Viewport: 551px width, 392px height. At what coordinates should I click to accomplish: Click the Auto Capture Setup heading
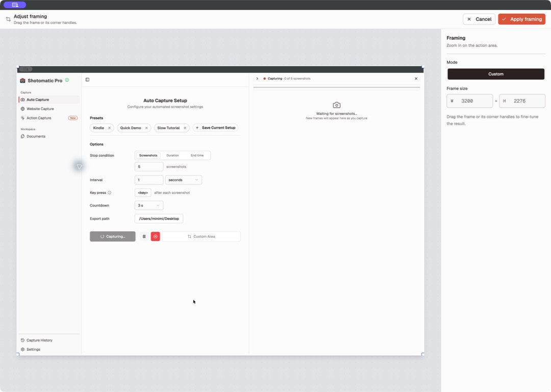[x=165, y=101]
